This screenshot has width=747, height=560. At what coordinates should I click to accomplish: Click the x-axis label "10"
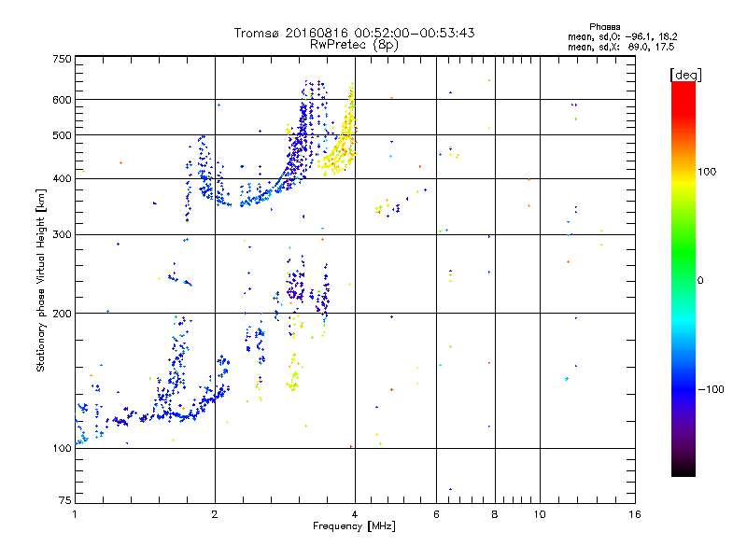[x=540, y=514]
